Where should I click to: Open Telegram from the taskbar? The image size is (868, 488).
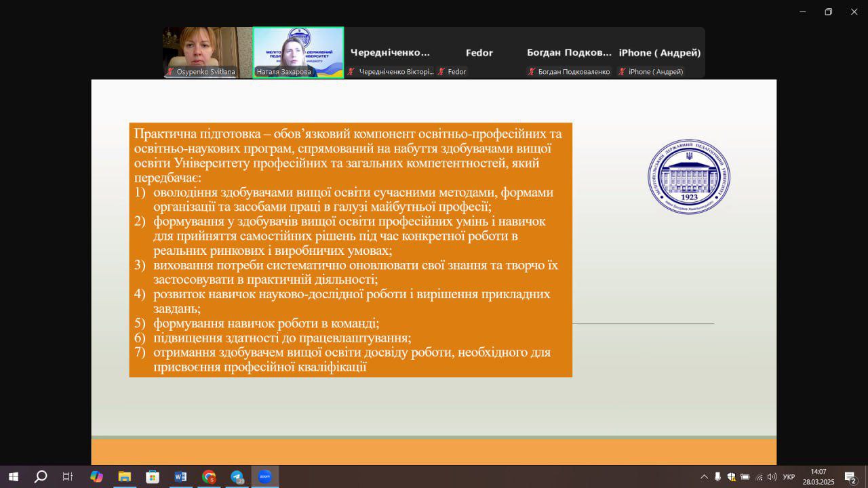[237, 476]
